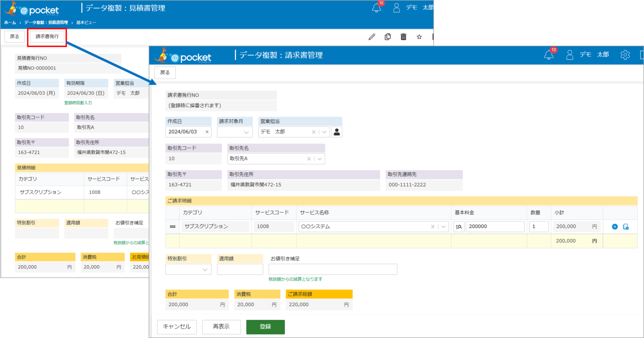Select 基本ビュー in the breadcrumb
Viewport: 644px width, 338px height.
click(86, 23)
